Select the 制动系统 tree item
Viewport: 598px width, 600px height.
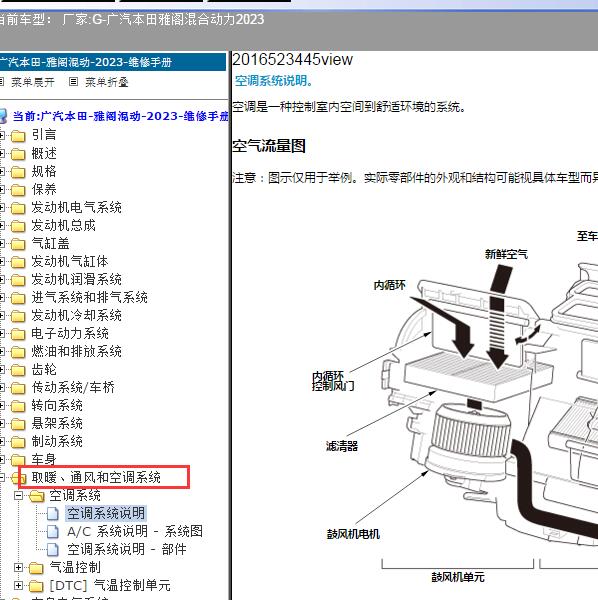pos(57,441)
